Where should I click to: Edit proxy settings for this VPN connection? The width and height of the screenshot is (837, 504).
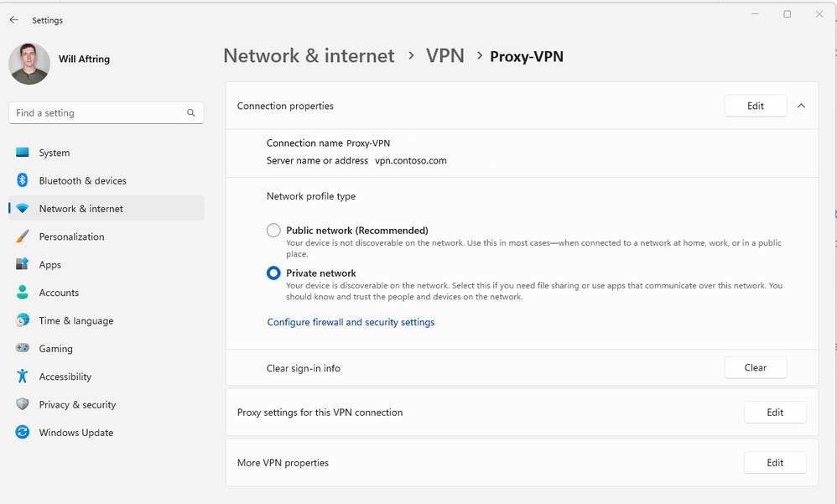(x=774, y=413)
